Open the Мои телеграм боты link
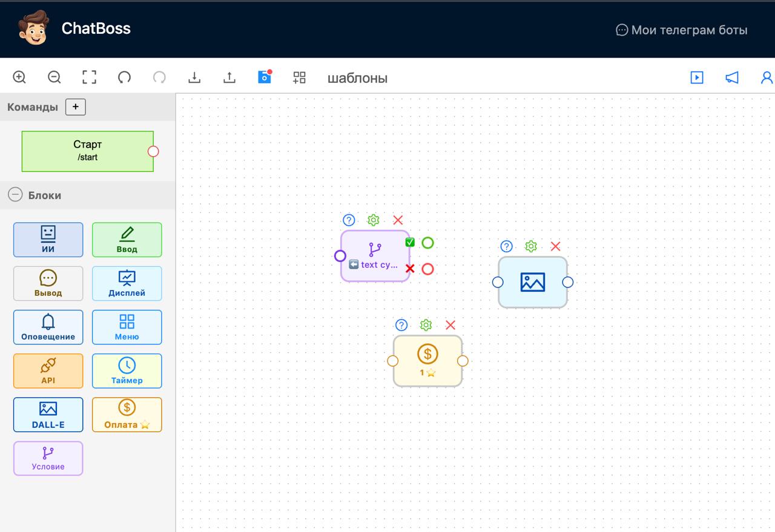This screenshot has width=775, height=532. click(682, 30)
